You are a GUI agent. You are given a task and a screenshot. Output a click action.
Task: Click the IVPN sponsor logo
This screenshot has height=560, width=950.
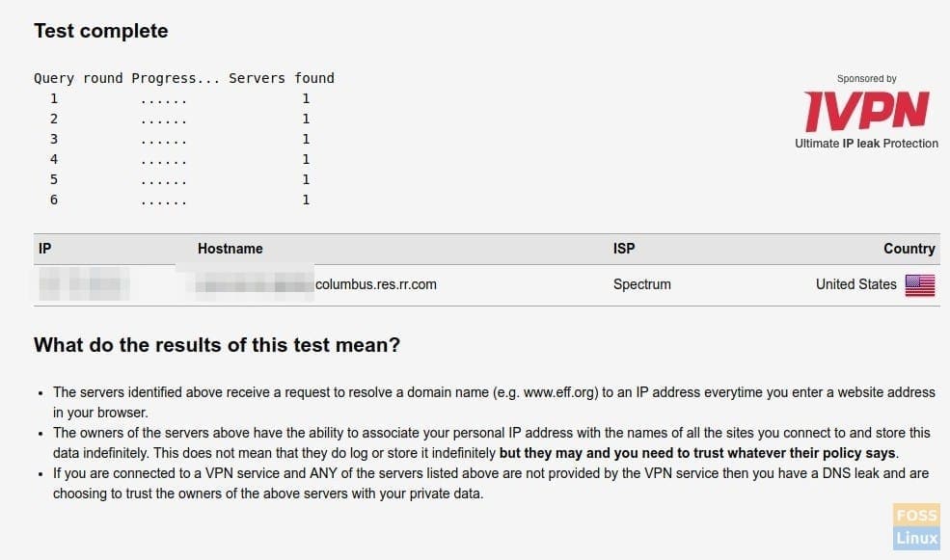point(866,111)
